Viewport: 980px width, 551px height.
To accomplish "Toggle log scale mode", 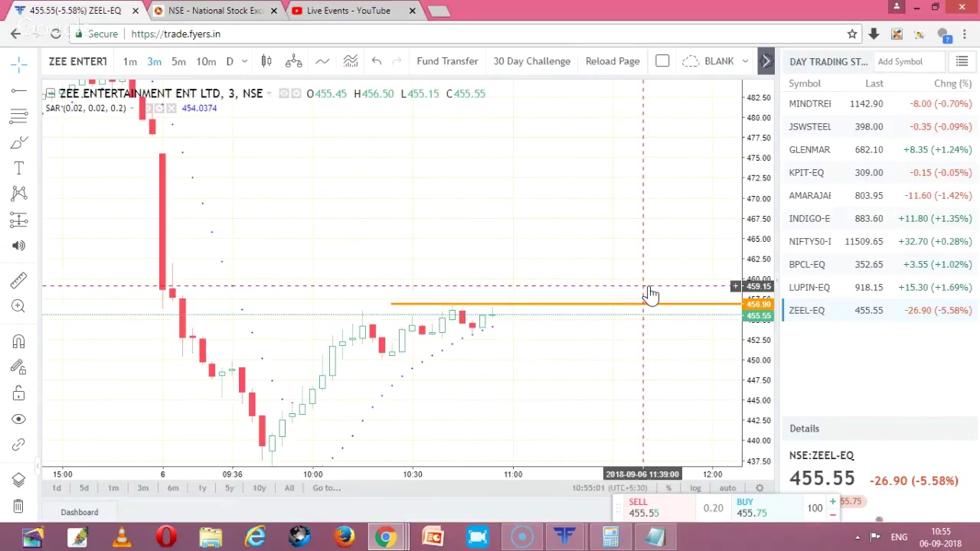I will click(695, 488).
